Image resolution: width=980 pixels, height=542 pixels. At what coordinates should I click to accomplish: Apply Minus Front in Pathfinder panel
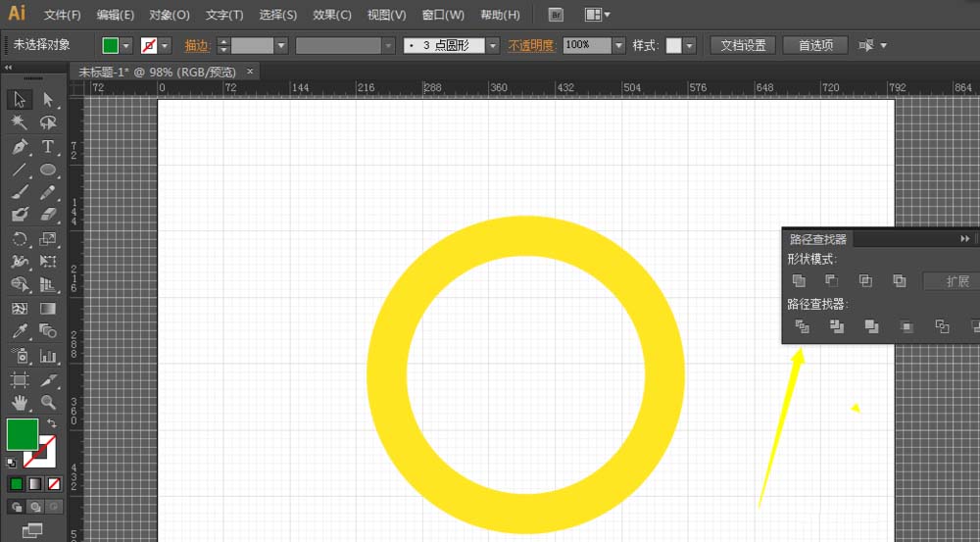point(832,281)
